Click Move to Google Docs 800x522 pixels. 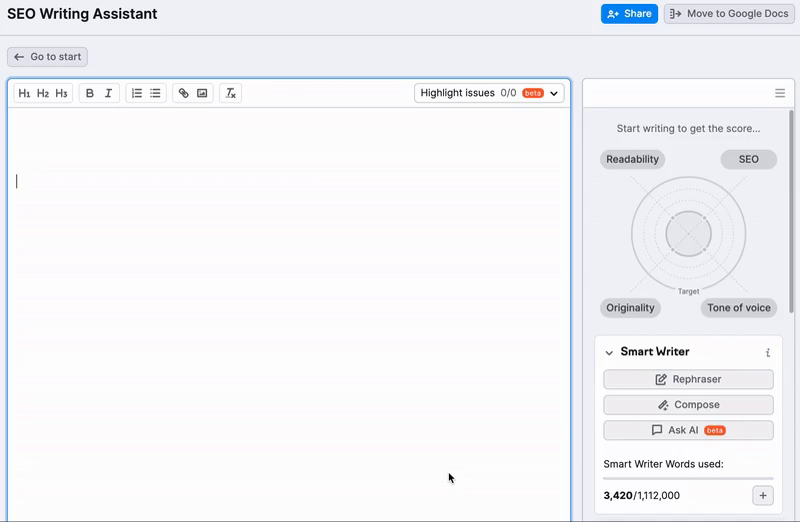729,14
